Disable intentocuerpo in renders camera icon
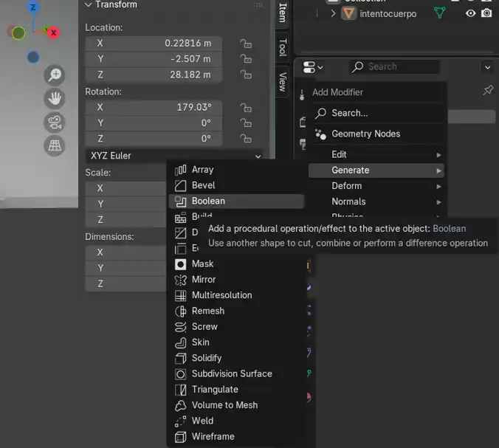This screenshot has height=448, width=499. [486, 13]
